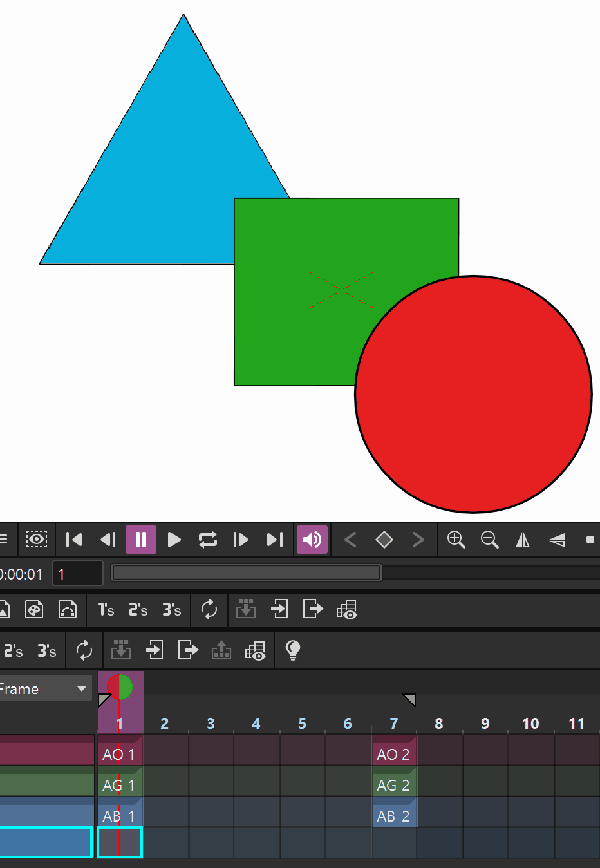Click the flip vertically icon
The image size is (600, 868).
[557, 540]
